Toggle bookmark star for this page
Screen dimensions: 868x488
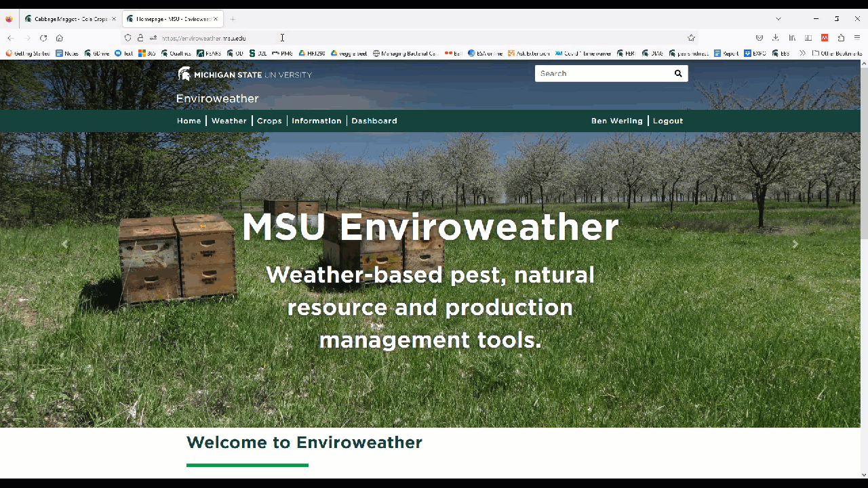pyautogui.click(x=691, y=37)
